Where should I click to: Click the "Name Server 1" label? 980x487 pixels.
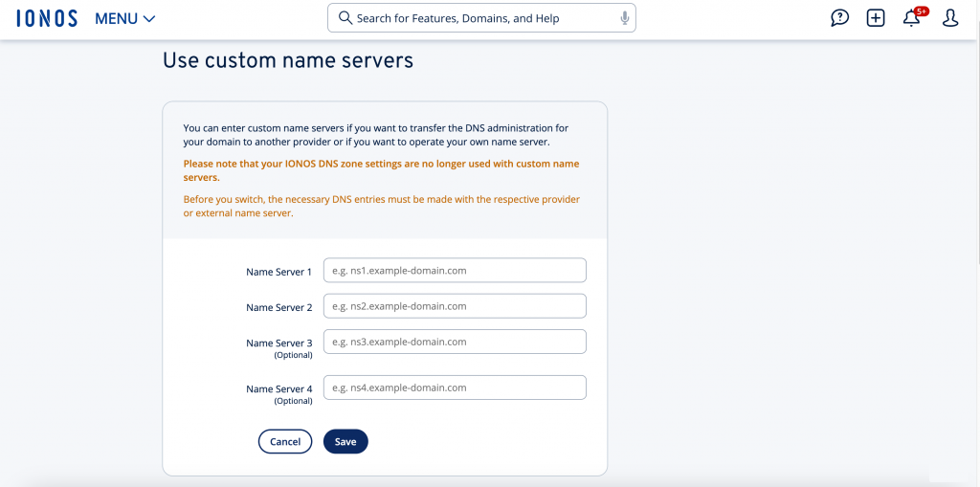click(278, 272)
